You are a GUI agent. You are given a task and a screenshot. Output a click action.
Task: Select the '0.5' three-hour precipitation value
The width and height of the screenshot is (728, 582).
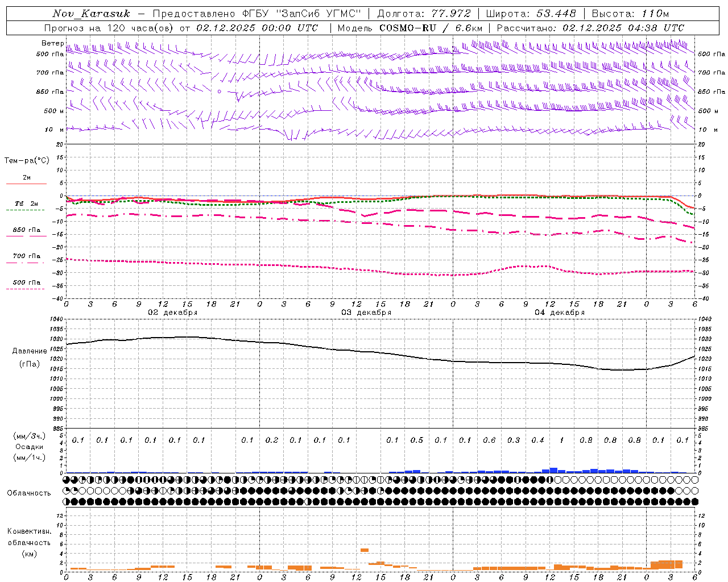click(417, 440)
